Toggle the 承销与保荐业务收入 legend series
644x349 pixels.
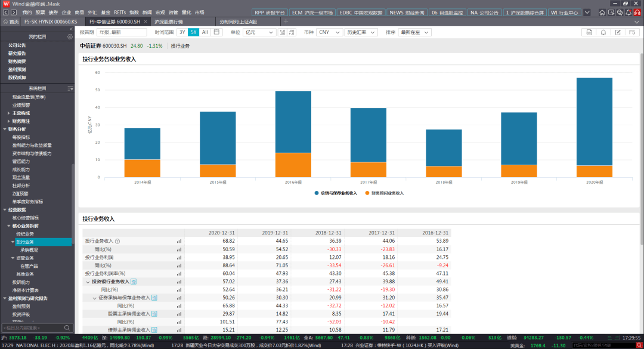[336, 193]
